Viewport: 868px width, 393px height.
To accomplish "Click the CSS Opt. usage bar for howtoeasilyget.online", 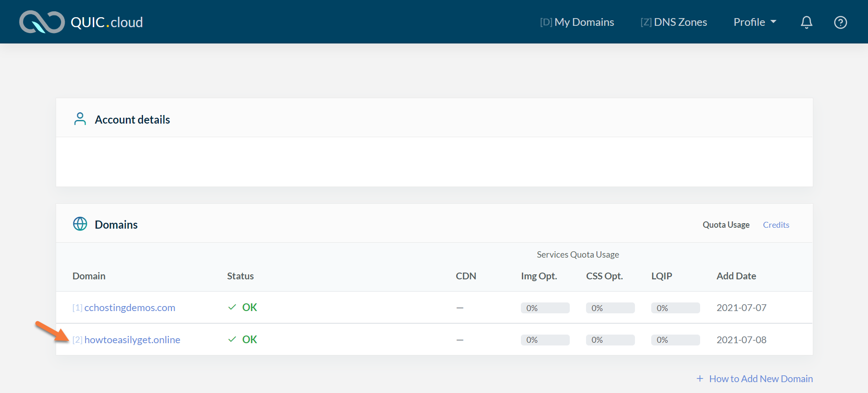I will pos(610,340).
